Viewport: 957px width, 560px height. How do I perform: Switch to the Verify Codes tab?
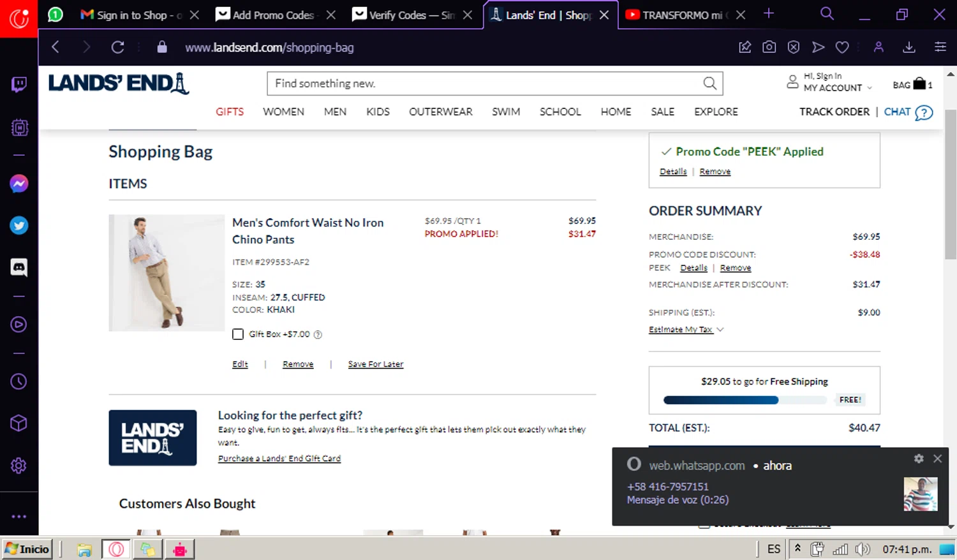412,15
